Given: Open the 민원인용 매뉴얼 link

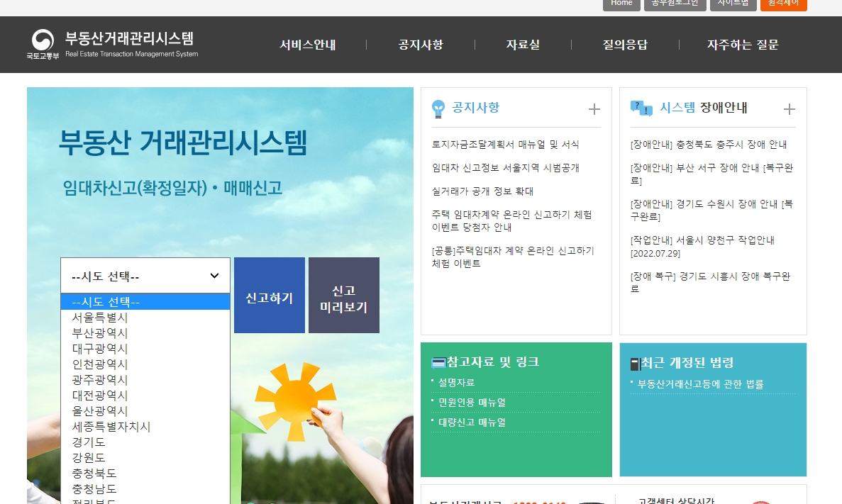Looking at the screenshot, I should [472, 403].
